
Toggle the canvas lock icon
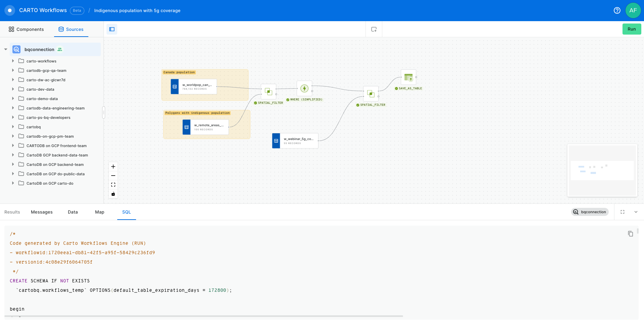coord(113,194)
